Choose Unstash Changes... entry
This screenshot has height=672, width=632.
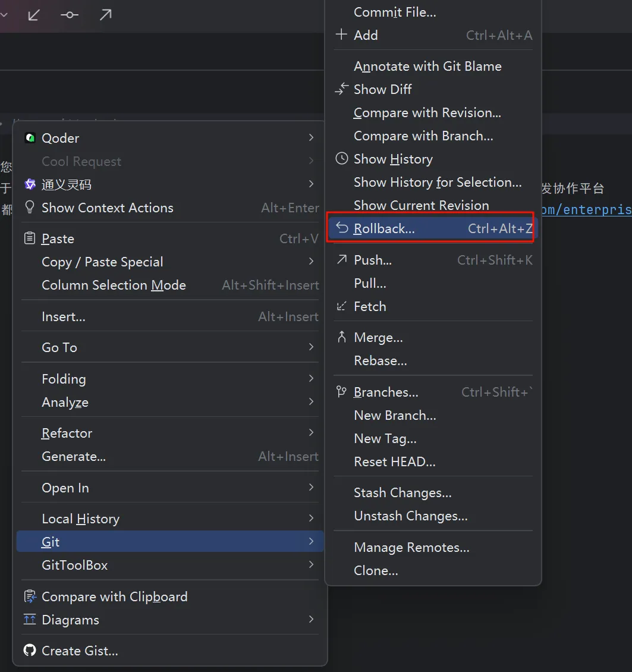pyautogui.click(x=433, y=516)
